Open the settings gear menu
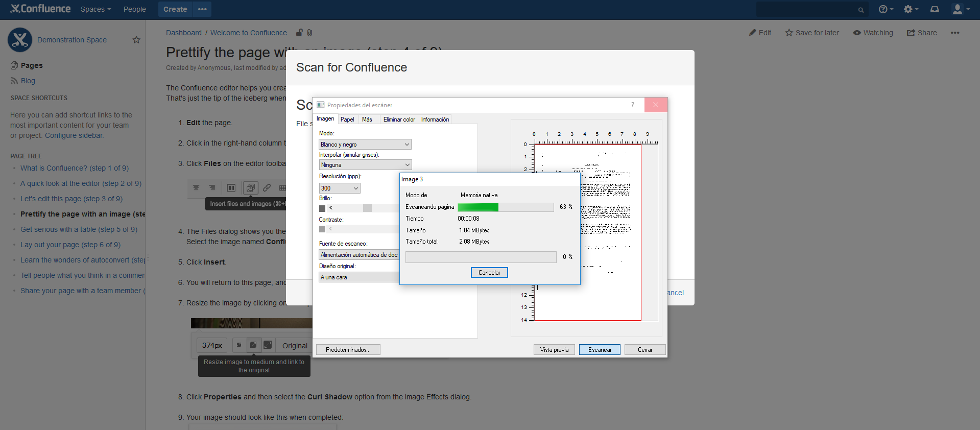This screenshot has height=430, width=980. [911, 9]
